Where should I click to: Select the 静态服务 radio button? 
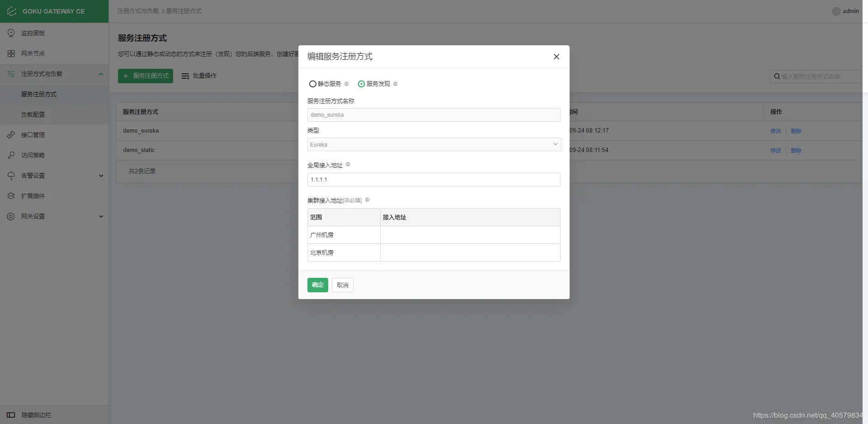click(312, 84)
